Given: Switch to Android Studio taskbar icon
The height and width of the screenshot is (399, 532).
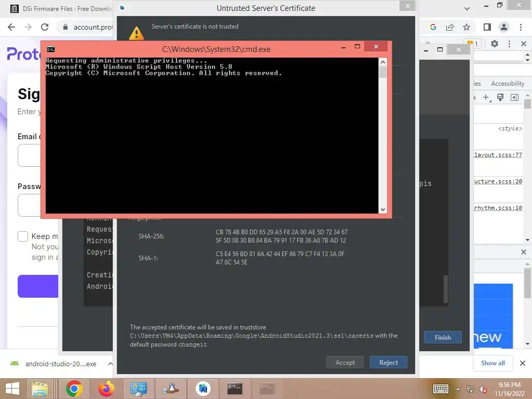Looking at the screenshot, I should [x=203, y=389].
